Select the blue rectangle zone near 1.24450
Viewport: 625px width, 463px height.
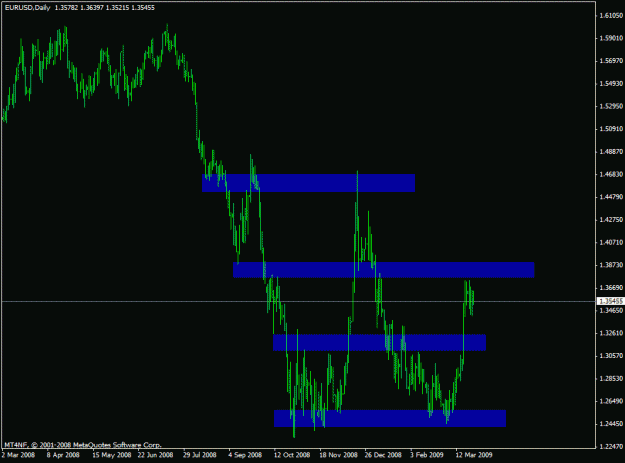click(x=390, y=418)
